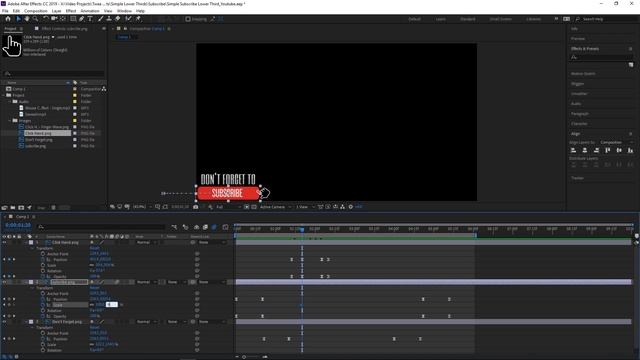Select the Clone Stamp tool
640x360 pixels.
(109, 19)
